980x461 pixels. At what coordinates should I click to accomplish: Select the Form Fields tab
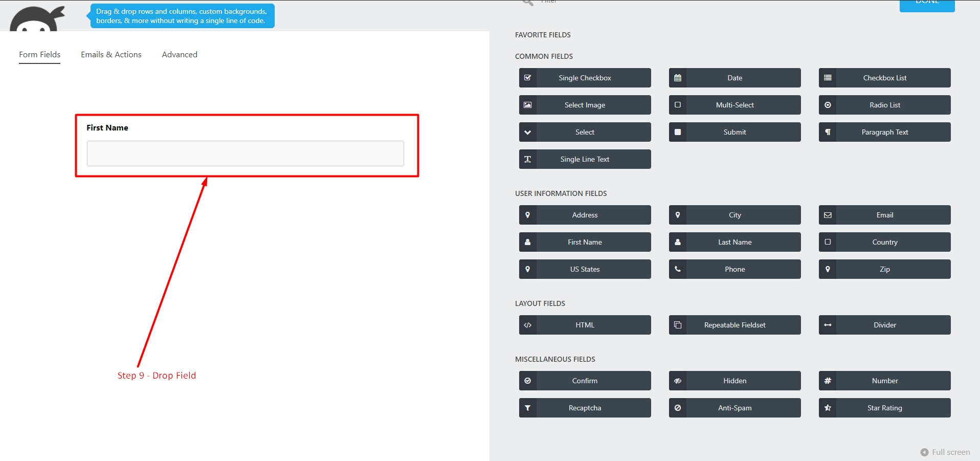tap(39, 54)
